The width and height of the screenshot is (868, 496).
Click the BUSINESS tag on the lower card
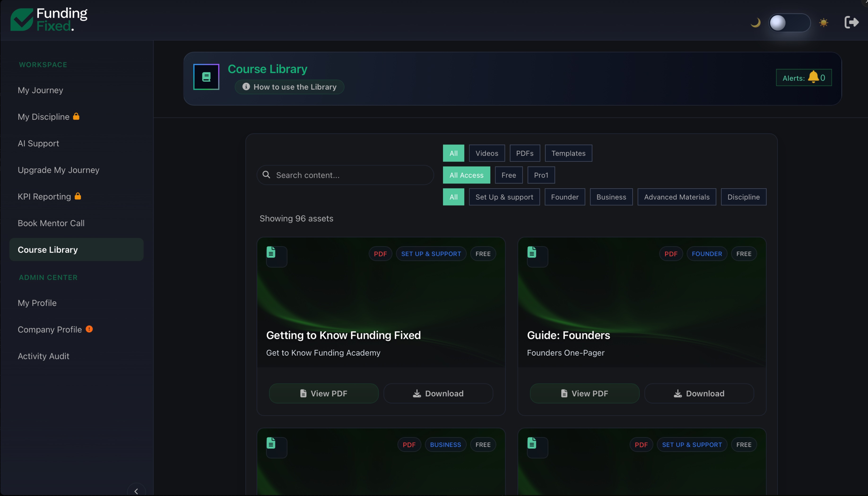coord(445,445)
